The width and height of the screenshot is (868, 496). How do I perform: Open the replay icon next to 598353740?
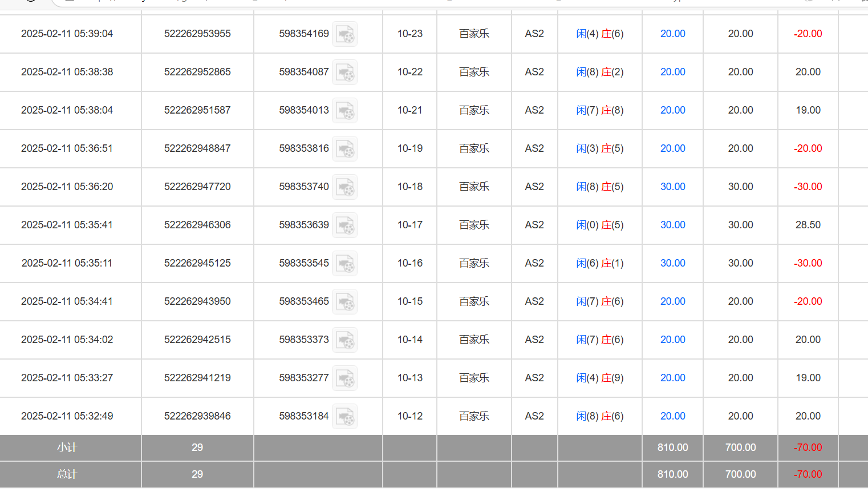coord(344,187)
